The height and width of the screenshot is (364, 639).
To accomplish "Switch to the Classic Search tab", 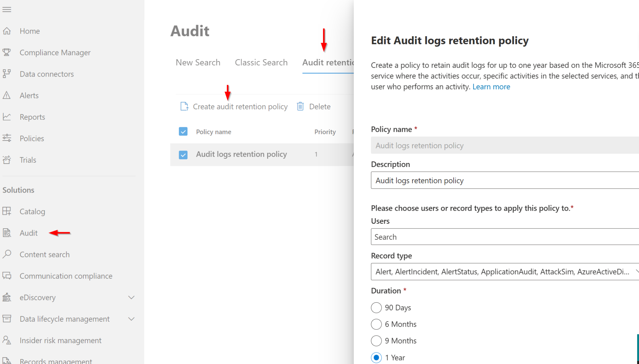I will (x=261, y=62).
